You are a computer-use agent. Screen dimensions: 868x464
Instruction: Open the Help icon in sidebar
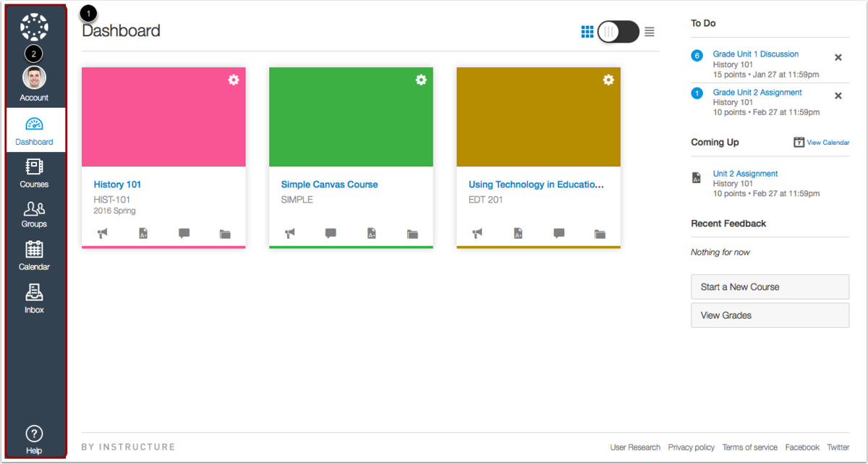pyautogui.click(x=34, y=439)
